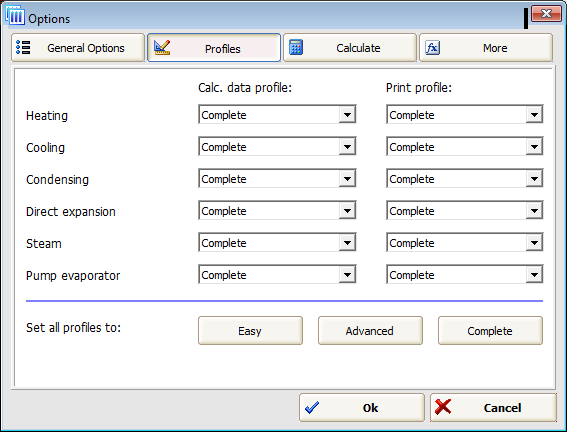Open Direct expansion print profile dropdown
The height and width of the screenshot is (432, 567).
(x=464, y=210)
